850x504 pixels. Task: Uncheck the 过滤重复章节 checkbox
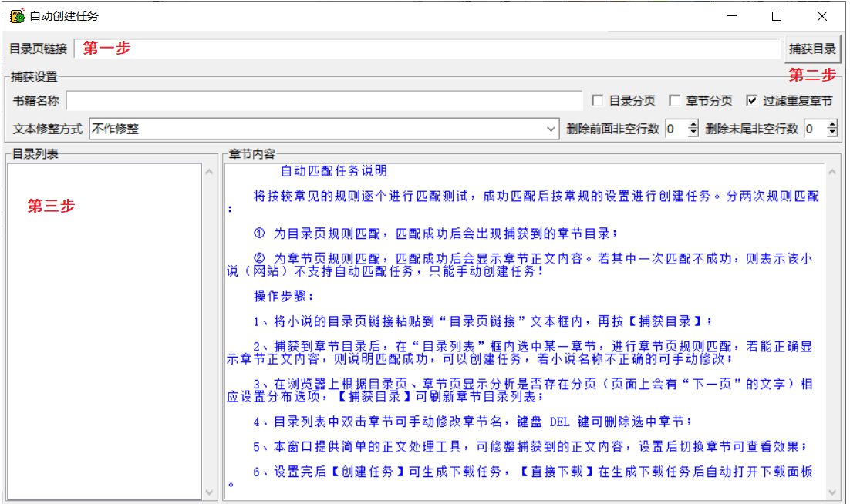[x=751, y=101]
